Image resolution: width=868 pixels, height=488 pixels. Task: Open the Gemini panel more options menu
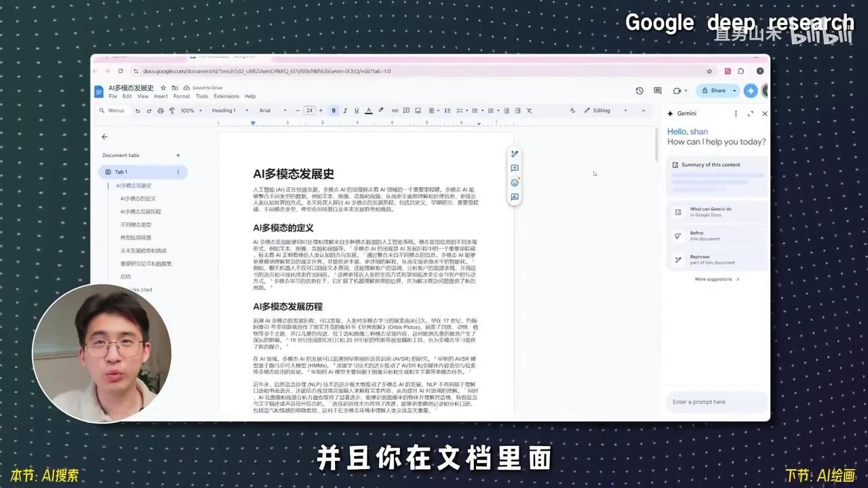[x=736, y=113]
